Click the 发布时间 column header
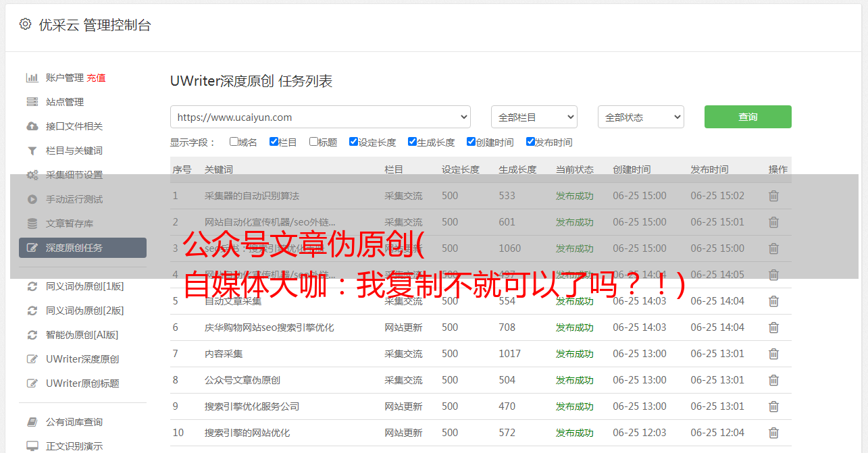 [709, 169]
